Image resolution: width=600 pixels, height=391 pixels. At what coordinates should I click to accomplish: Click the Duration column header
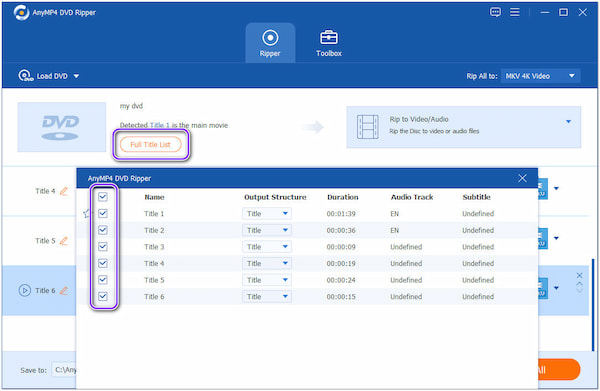point(342,197)
